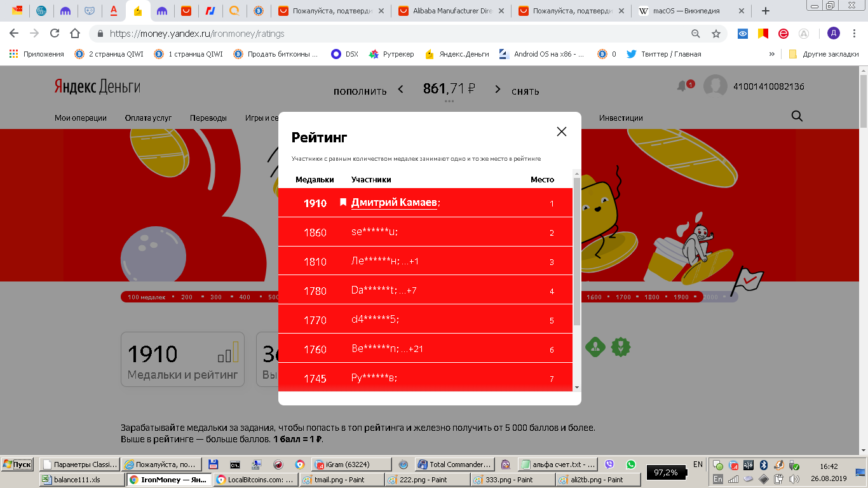Open the Твиттер / Главная bookmark
The height and width of the screenshot is (488, 868).
[x=664, y=54]
